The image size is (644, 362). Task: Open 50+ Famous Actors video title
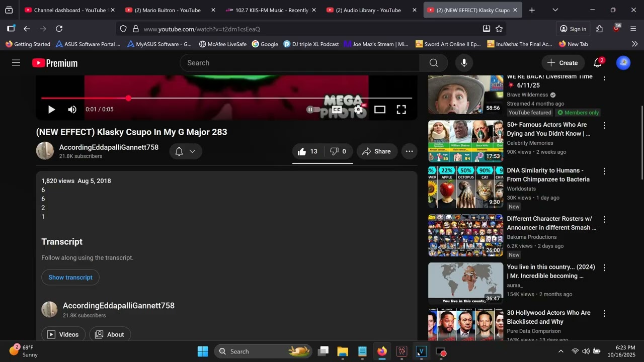(548, 129)
